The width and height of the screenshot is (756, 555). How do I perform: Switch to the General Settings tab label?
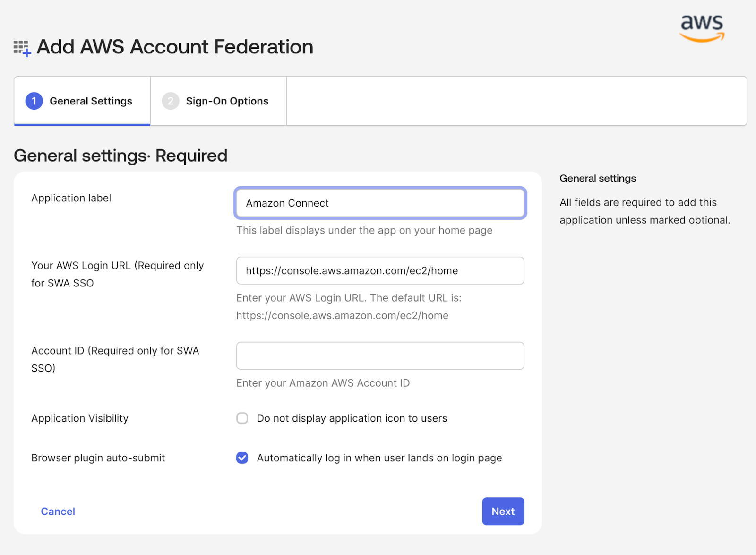tap(91, 101)
